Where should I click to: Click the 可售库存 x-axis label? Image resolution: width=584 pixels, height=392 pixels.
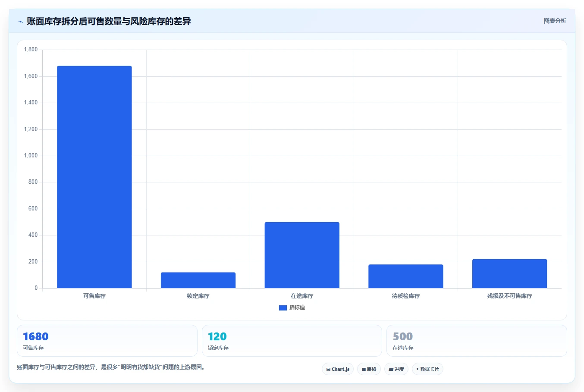tap(94, 296)
